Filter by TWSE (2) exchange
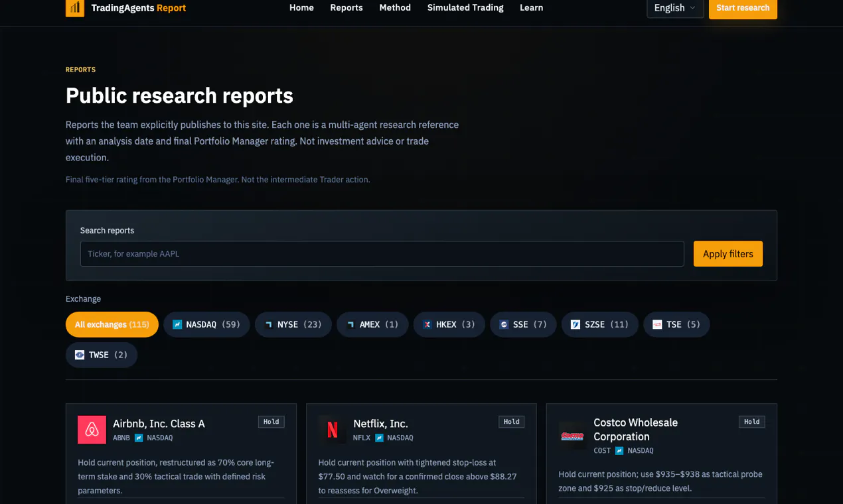This screenshot has width=843, height=504. click(x=102, y=355)
